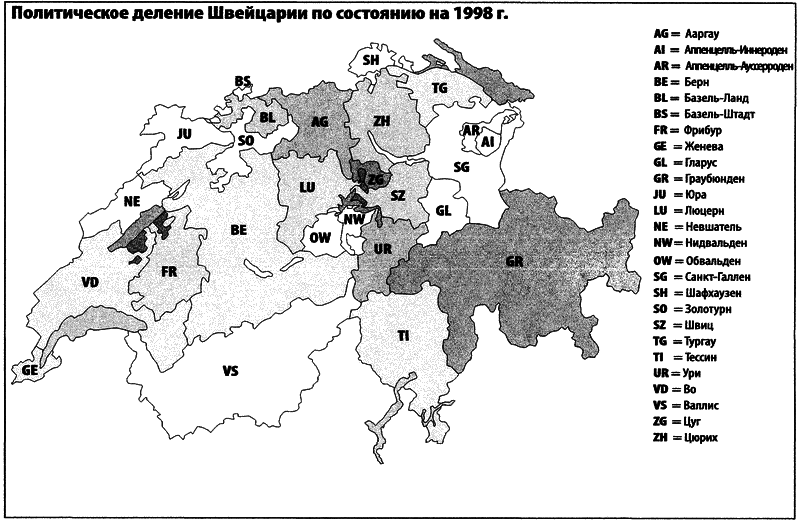Select legend entry 'ZH = Цюрих'
Viewport: 800px width, 523px height.
coord(686,438)
